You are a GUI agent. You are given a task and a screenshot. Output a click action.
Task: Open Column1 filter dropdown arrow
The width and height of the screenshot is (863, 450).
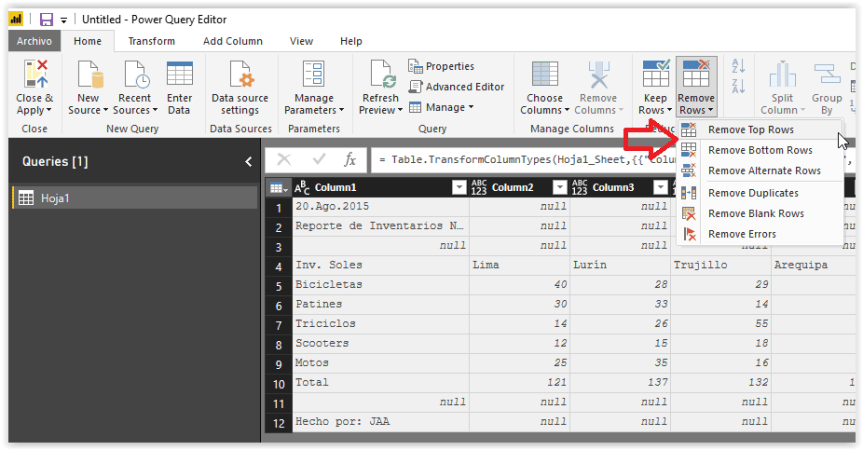459,188
